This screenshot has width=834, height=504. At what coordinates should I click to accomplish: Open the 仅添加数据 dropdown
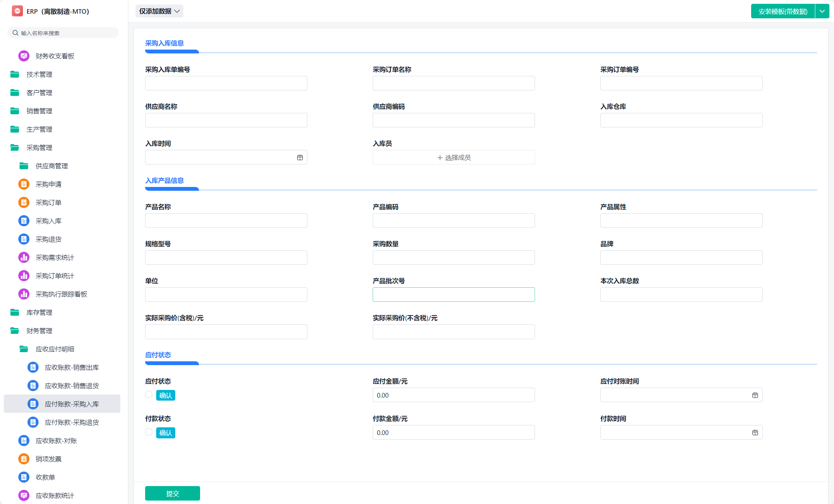point(159,11)
